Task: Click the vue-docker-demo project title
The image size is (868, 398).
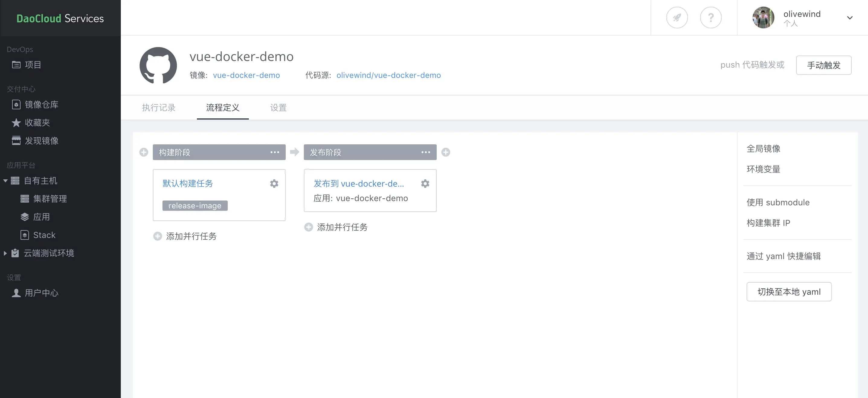Action: [x=242, y=56]
